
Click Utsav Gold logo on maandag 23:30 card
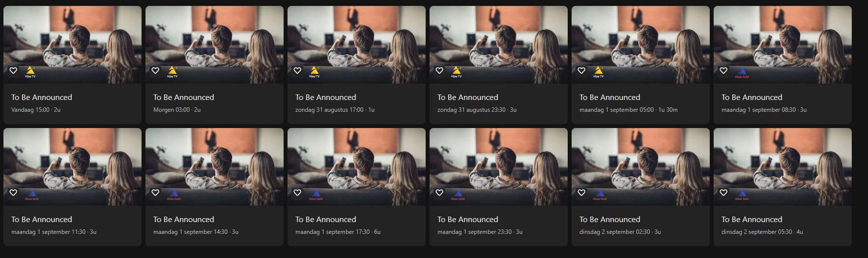458,194
